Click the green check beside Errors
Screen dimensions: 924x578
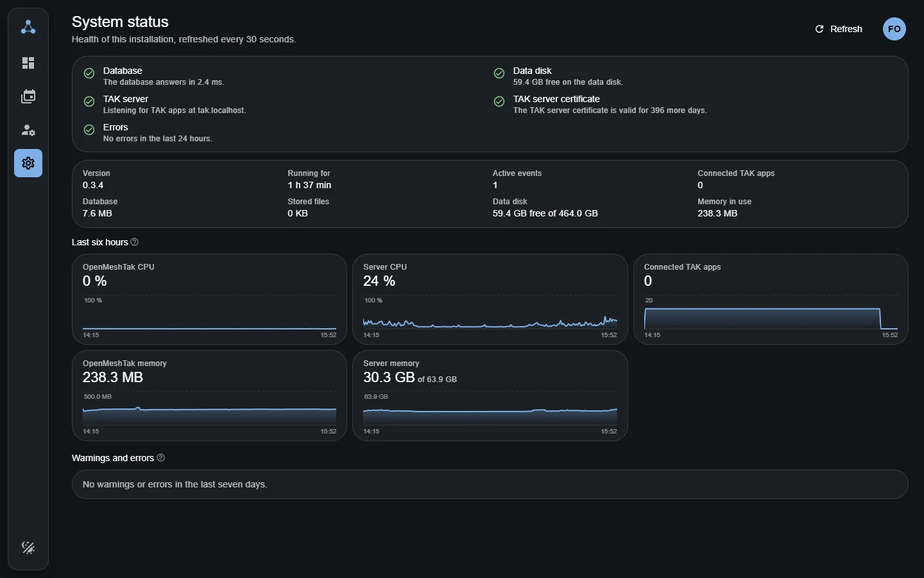point(89,130)
